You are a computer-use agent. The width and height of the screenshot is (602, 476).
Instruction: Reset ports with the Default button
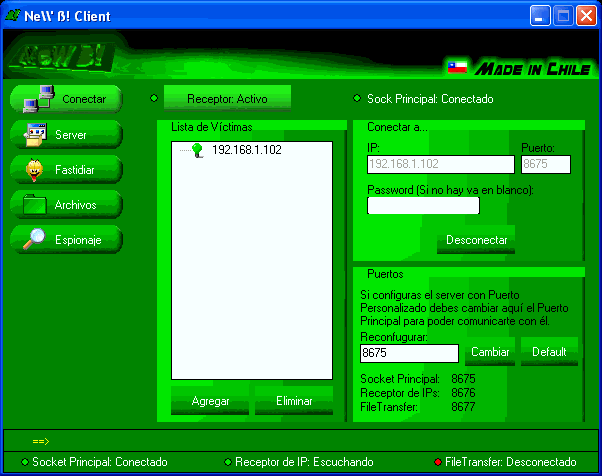coord(549,352)
